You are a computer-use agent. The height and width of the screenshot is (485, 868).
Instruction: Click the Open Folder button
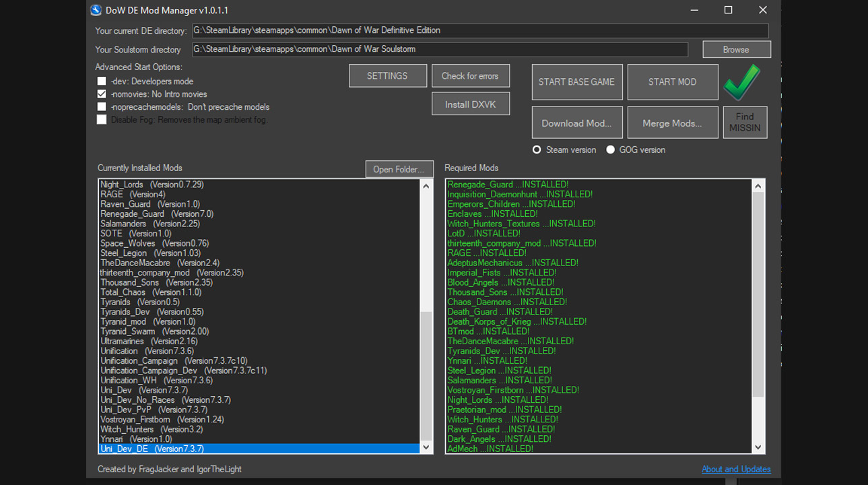point(399,169)
